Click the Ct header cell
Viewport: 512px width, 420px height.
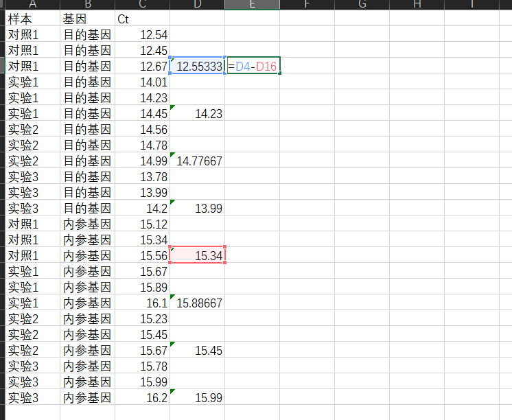point(142,19)
